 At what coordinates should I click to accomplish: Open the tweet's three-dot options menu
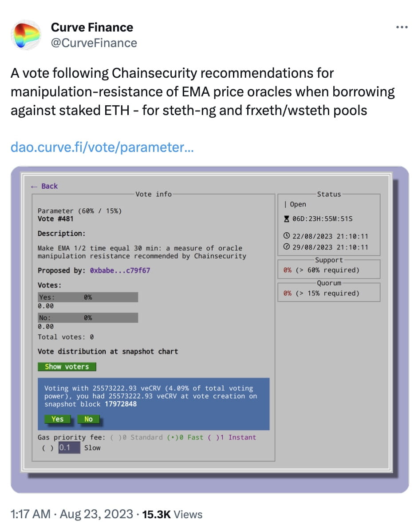coord(401,27)
